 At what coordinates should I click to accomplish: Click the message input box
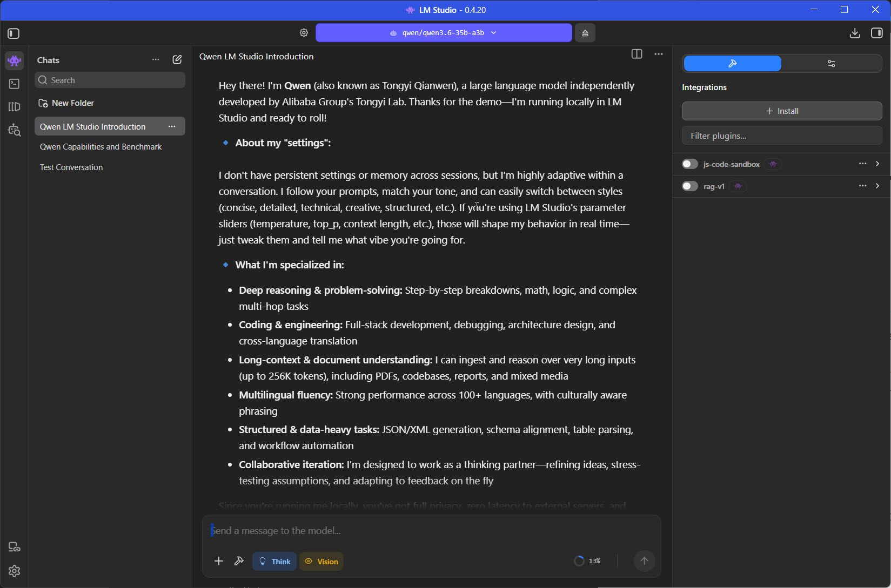[x=431, y=531]
